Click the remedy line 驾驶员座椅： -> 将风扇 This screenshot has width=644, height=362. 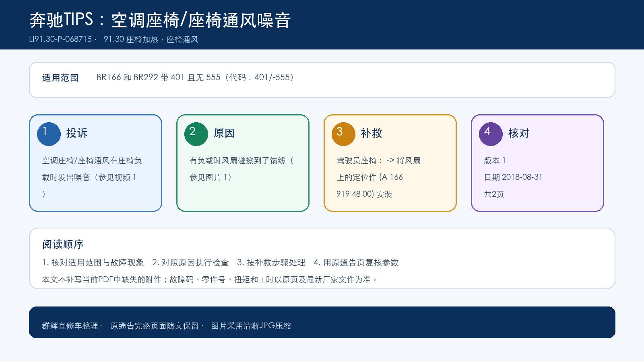click(x=379, y=160)
